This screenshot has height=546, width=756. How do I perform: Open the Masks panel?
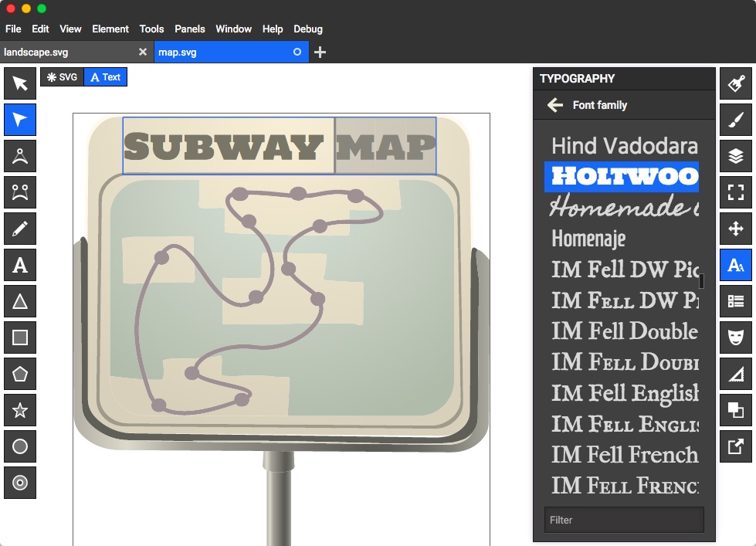(x=736, y=337)
